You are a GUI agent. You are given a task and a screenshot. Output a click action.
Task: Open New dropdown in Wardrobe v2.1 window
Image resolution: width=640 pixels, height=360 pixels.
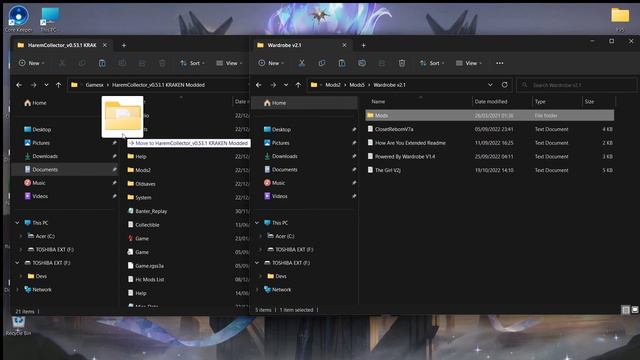[271, 63]
